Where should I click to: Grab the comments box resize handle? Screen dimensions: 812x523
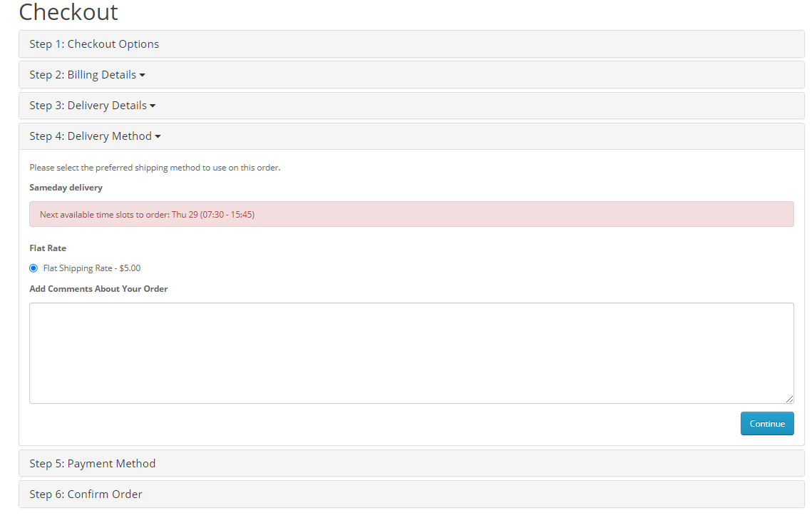point(789,399)
